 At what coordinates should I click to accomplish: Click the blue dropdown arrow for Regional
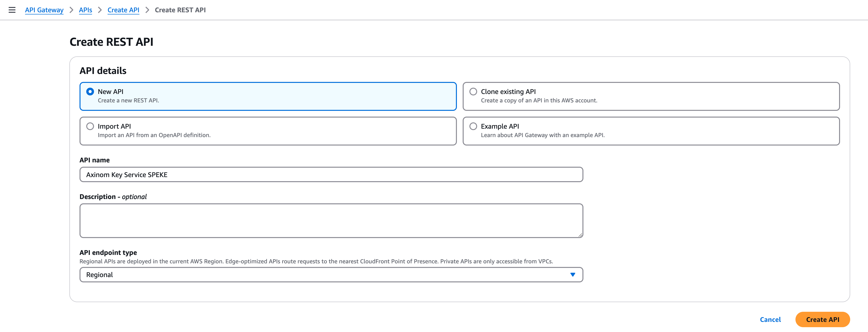click(x=573, y=275)
